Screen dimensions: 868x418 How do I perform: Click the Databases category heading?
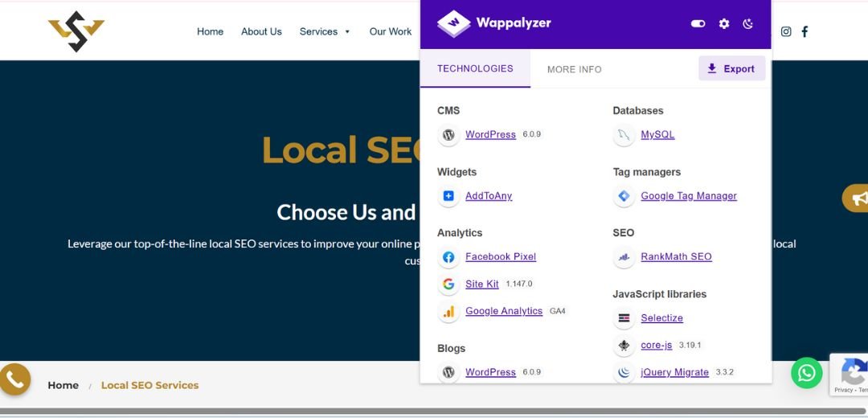(x=637, y=111)
